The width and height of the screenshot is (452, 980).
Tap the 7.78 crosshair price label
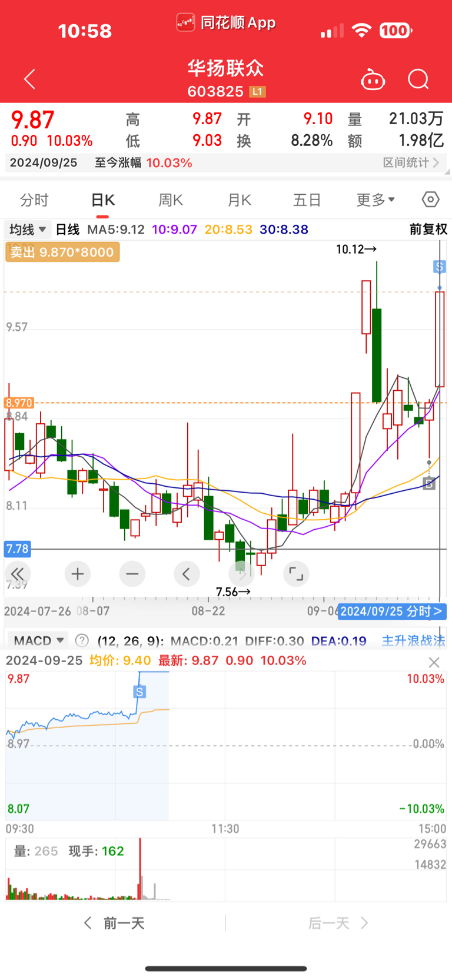click(17, 549)
